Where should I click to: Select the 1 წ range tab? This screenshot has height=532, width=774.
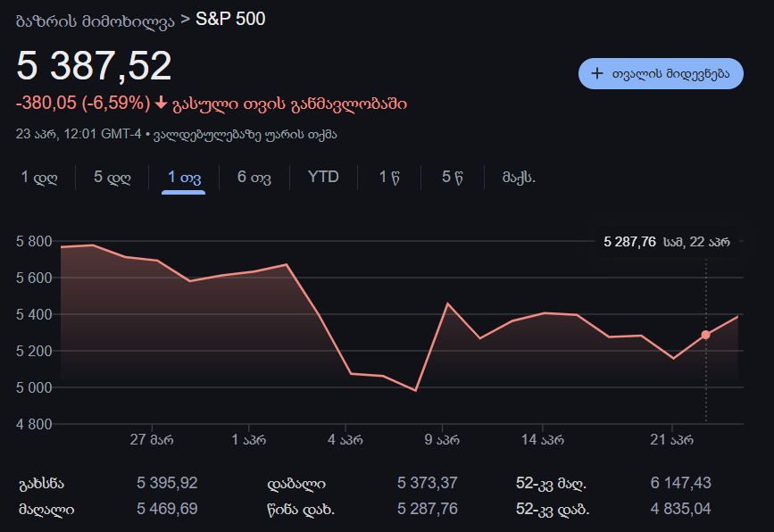point(388,177)
